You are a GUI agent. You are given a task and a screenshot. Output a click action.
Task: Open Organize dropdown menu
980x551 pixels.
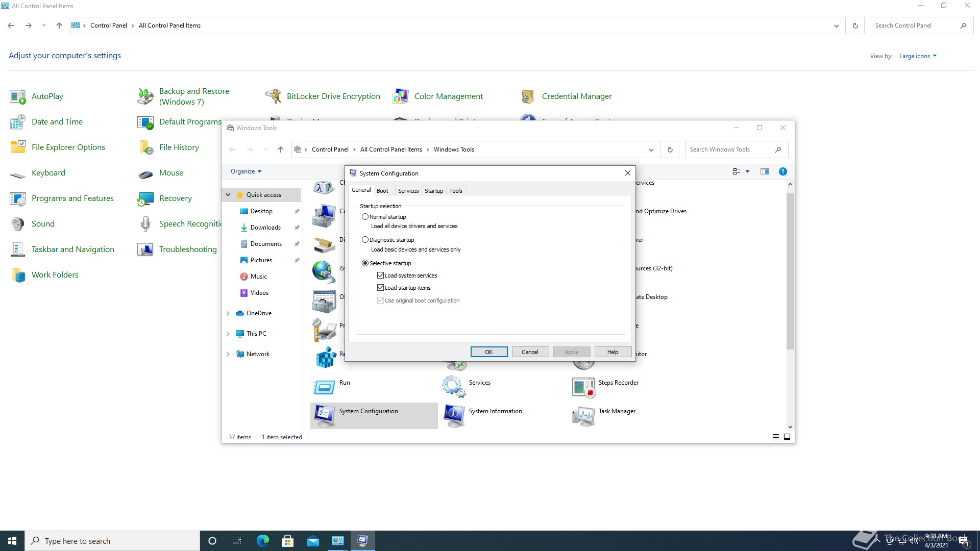point(246,171)
